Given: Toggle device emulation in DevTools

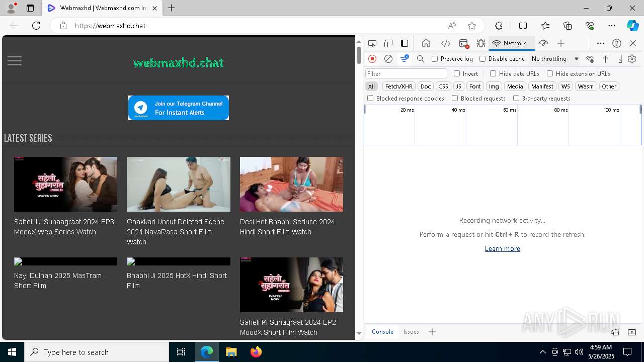Looking at the screenshot, I should [x=388, y=43].
